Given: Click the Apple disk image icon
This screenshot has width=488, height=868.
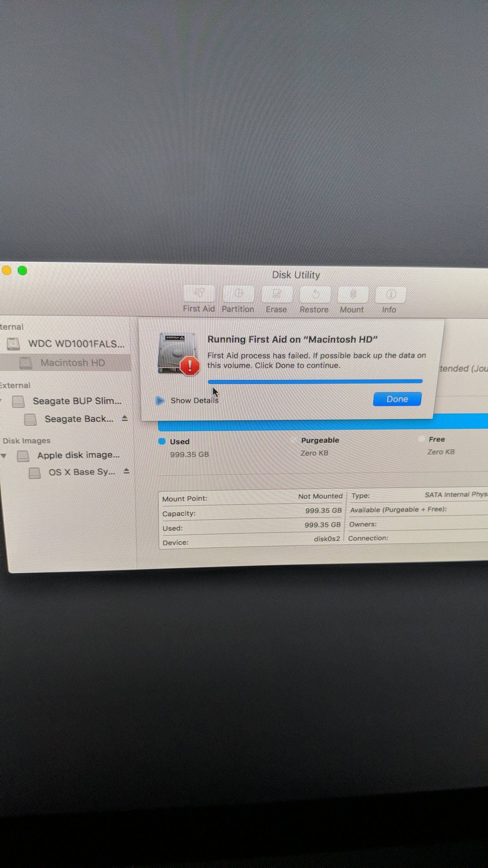Looking at the screenshot, I should 23,456.
